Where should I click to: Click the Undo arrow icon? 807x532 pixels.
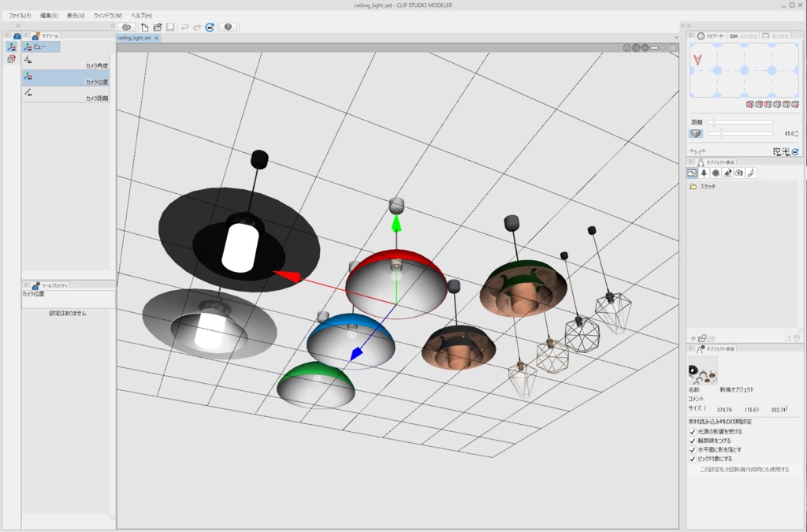click(x=185, y=27)
